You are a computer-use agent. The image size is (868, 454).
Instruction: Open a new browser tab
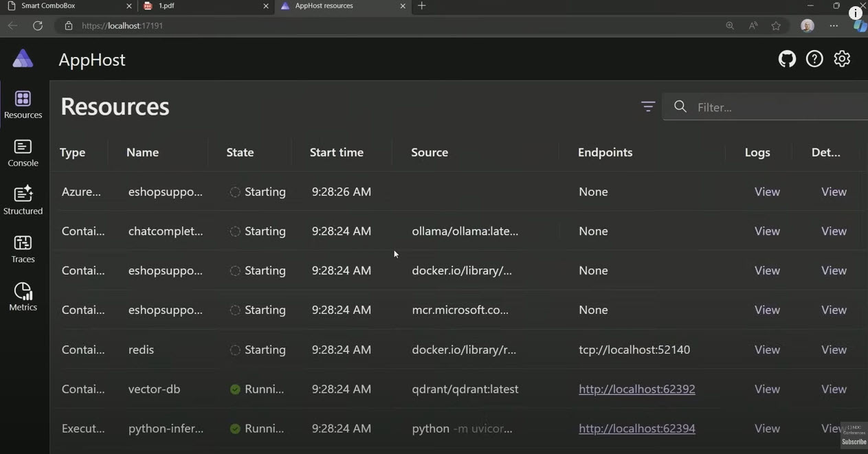coord(422,5)
